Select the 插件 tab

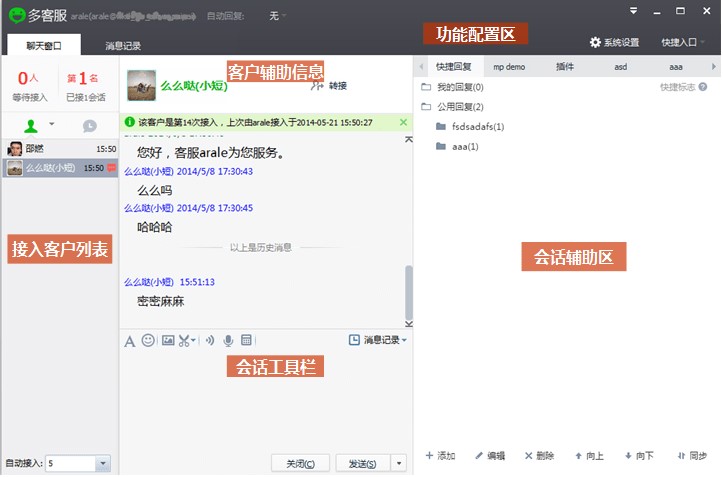[x=565, y=66]
